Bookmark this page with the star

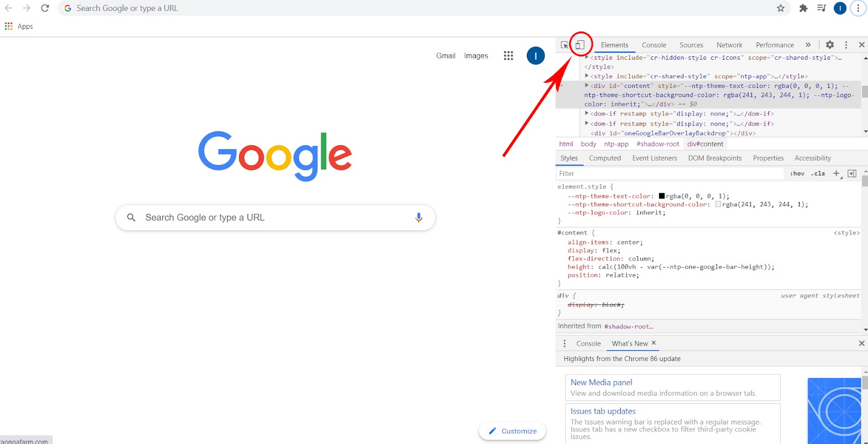tap(781, 8)
